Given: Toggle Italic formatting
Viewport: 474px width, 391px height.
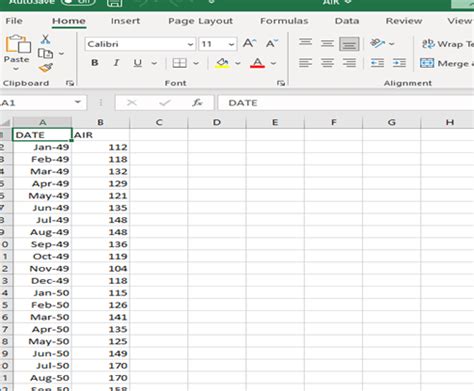Looking at the screenshot, I should point(116,63).
